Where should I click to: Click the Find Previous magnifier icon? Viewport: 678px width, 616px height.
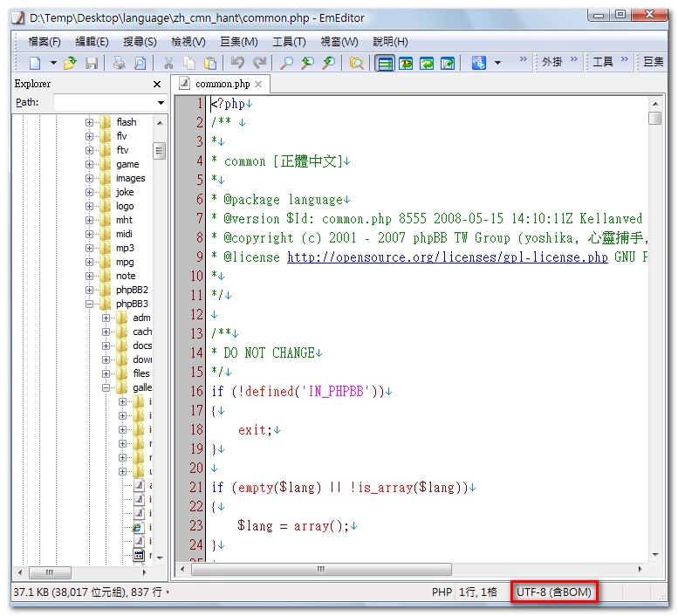pos(329,63)
